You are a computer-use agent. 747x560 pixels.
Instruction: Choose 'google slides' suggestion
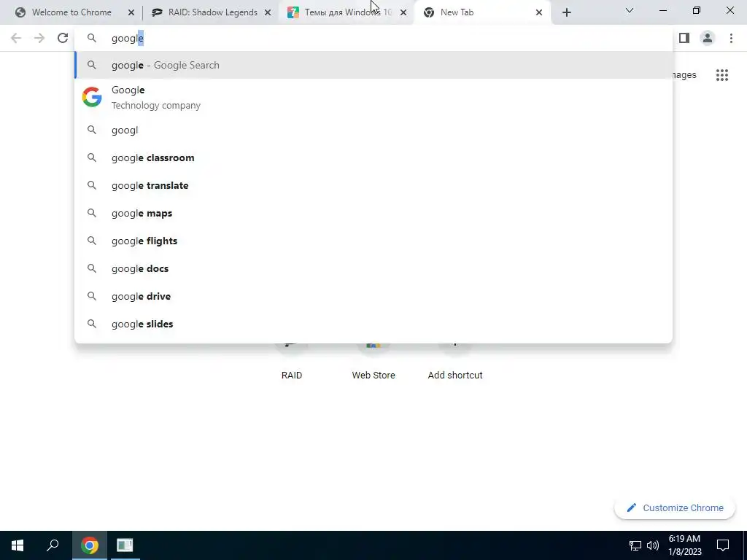[374, 324]
